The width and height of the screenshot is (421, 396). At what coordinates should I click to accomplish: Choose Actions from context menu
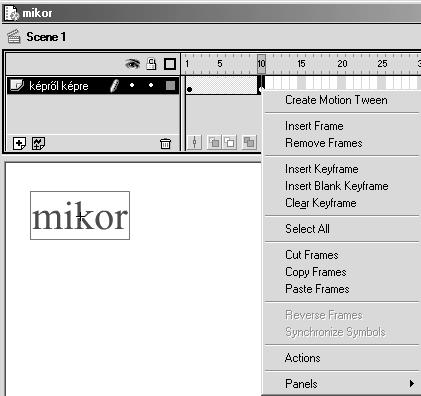[302, 358]
